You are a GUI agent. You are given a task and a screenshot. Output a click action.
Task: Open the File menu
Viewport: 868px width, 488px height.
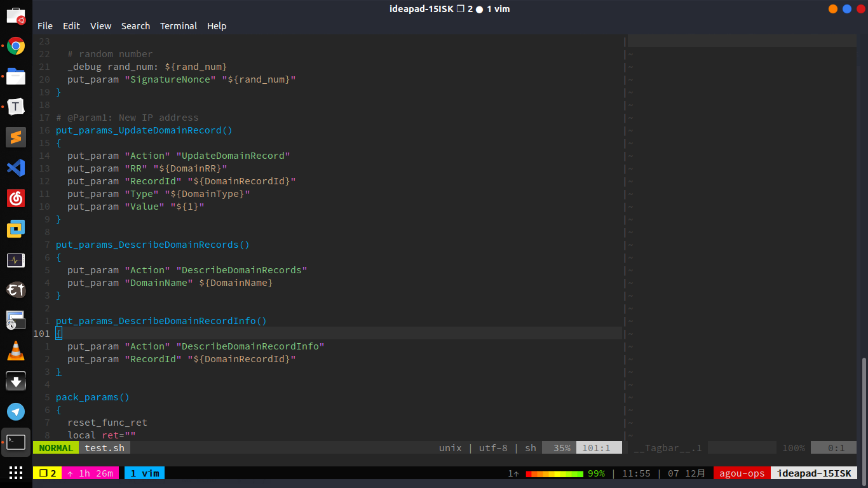pos(45,26)
